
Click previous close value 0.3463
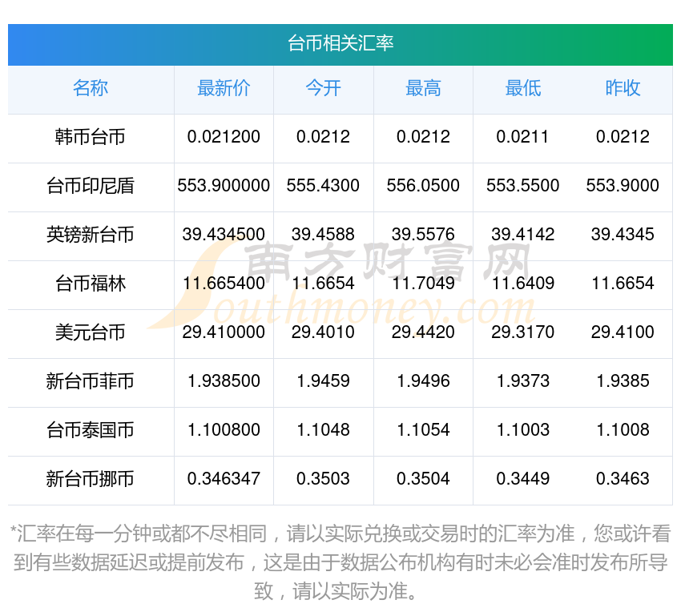coord(623,479)
